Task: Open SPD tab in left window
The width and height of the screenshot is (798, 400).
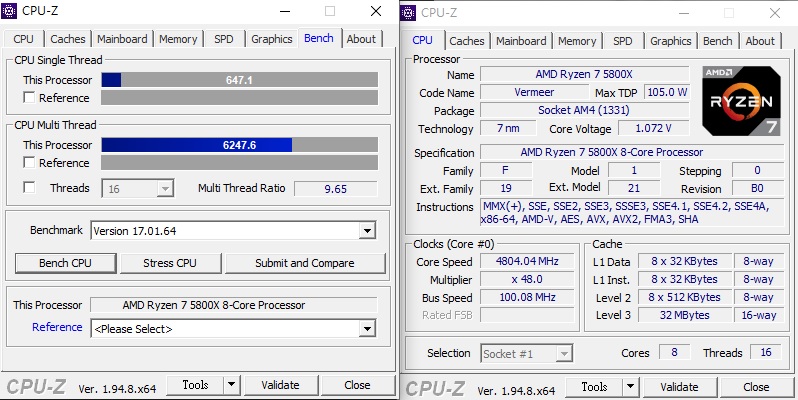Action: pos(224,39)
